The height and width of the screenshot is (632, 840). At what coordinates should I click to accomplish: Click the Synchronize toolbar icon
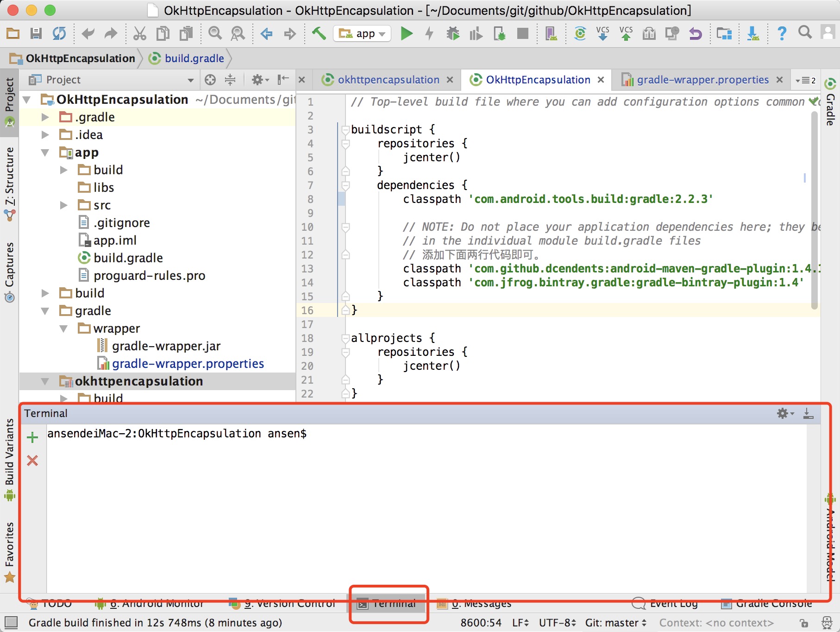[59, 33]
